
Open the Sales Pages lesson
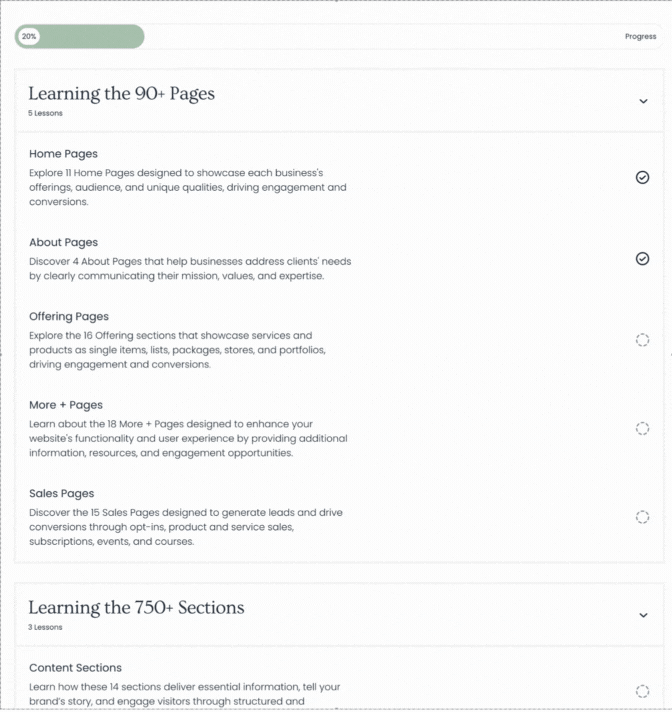tap(62, 493)
